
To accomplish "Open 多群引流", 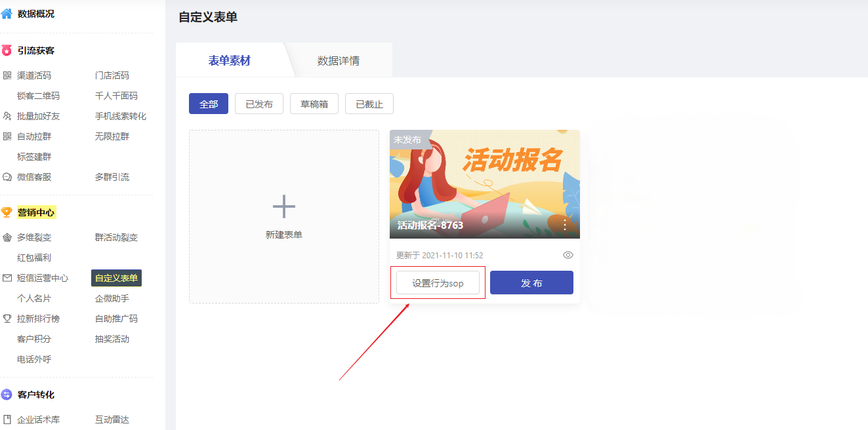I will pyautogui.click(x=112, y=177).
